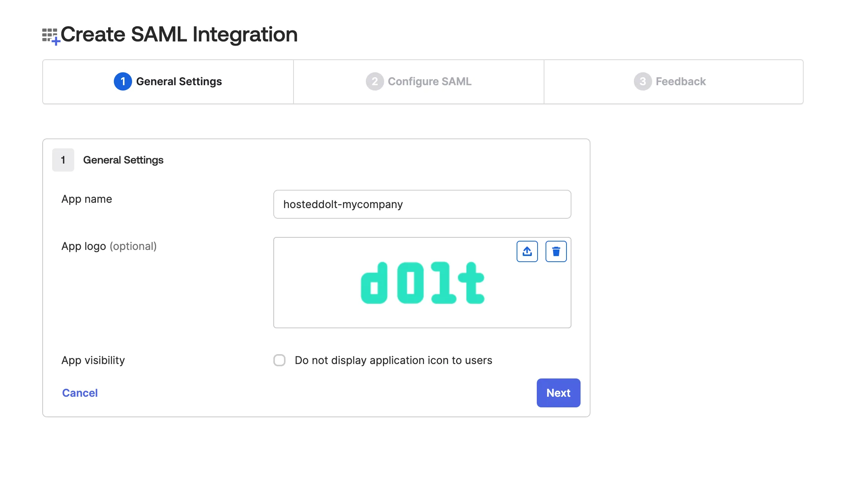Select the blue step 1 circle indicator

123,81
